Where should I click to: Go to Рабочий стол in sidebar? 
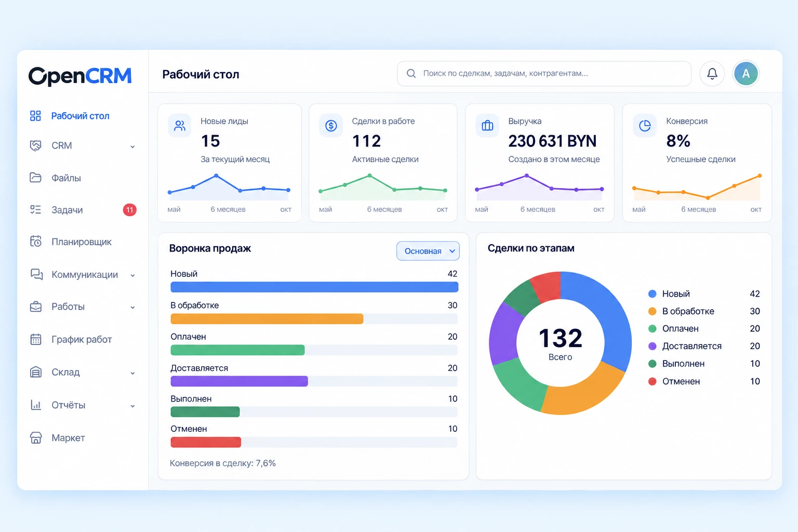(x=81, y=116)
